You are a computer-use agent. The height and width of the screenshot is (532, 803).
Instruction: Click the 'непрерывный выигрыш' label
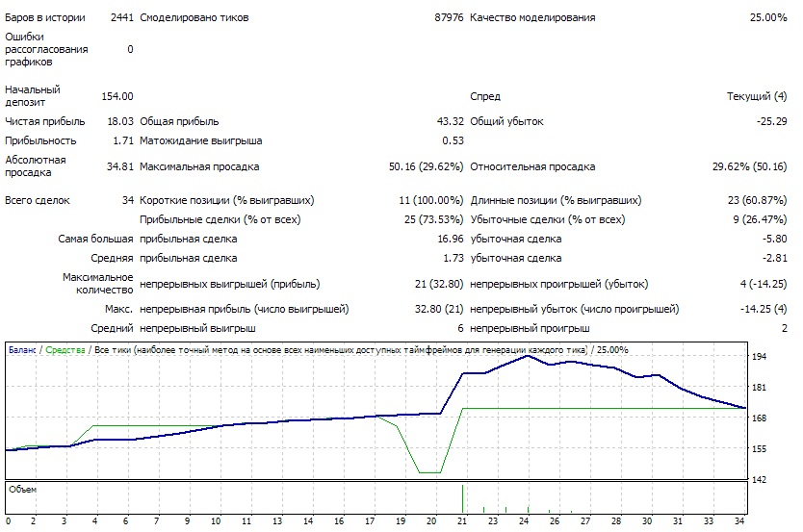pyautogui.click(x=197, y=328)
